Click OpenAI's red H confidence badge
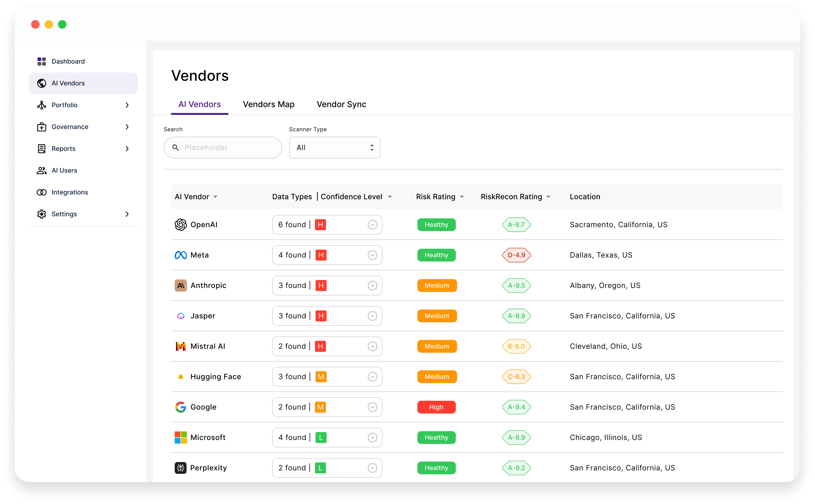Image resolution: width=815 pixels, height=504 pixels. [x=320, y=225]
